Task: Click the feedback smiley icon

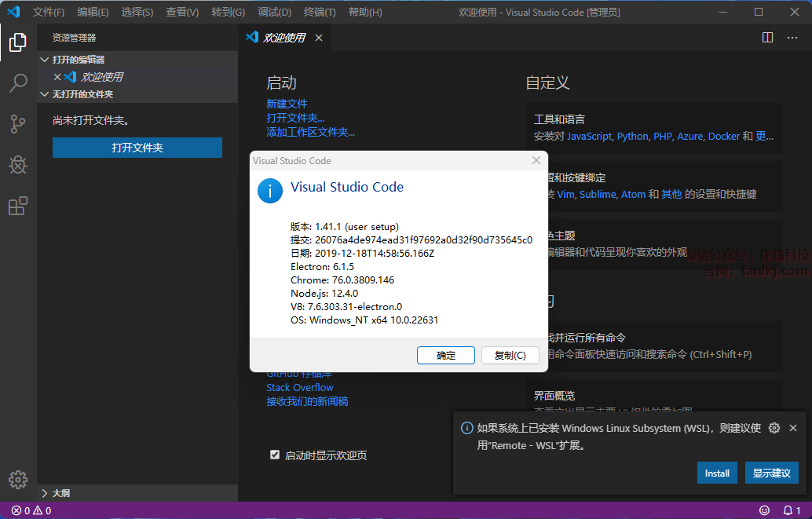Action: (x=764, y=510)
